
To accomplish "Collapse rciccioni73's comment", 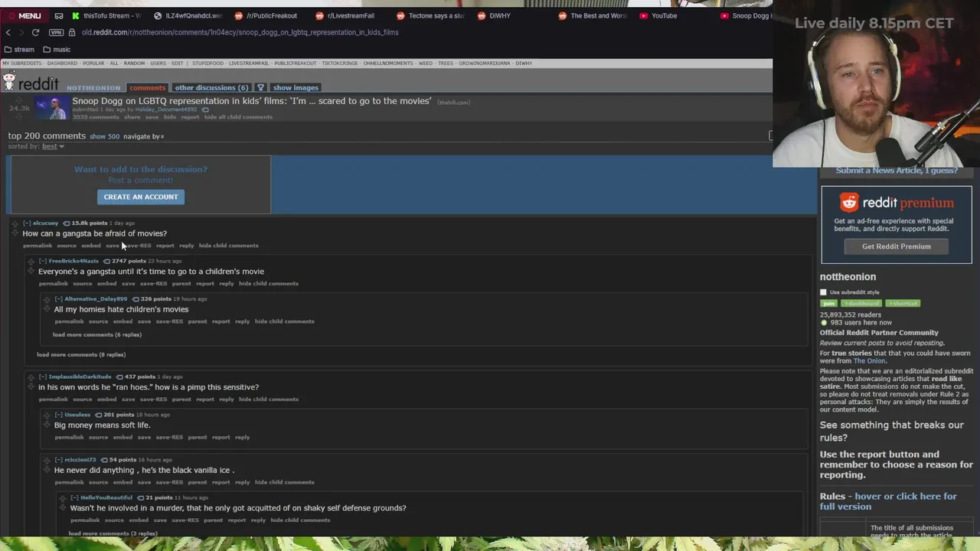I will click(58, 460).
